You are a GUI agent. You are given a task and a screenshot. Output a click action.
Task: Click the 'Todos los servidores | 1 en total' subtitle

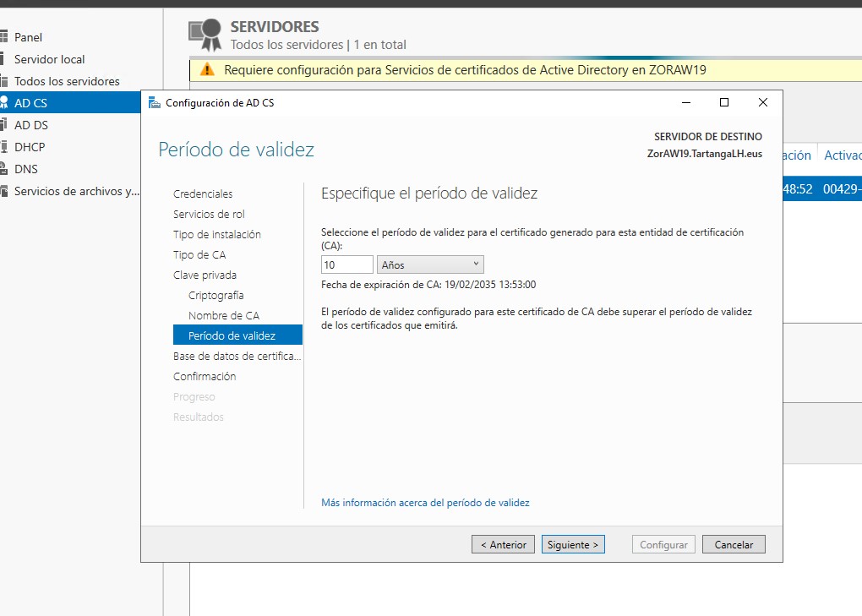tap(319, 45)
